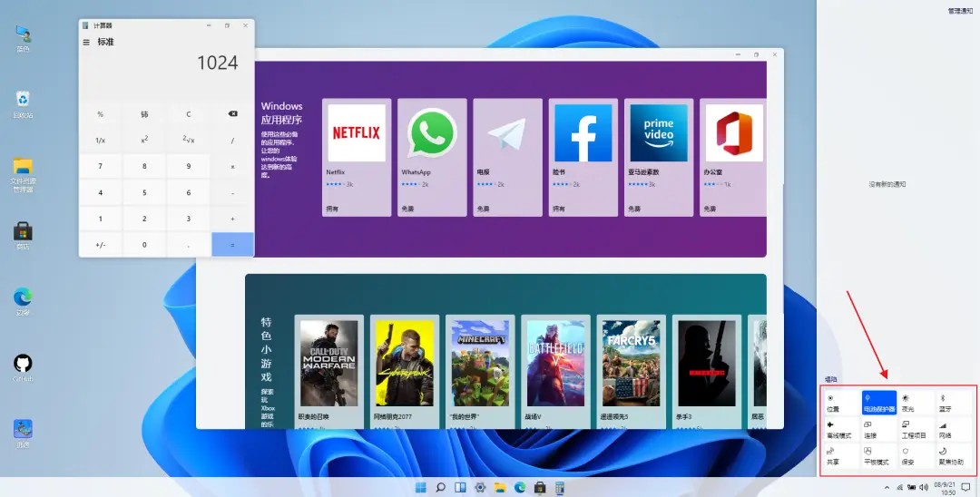Open the Call of Duty Modern Warfare game card
The image size is (980, 497).
328,372
